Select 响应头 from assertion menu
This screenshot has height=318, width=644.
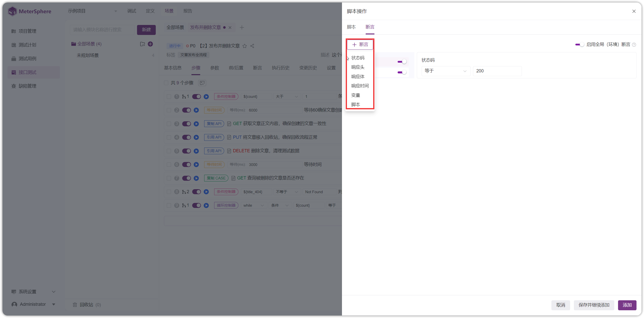point(358,67)
